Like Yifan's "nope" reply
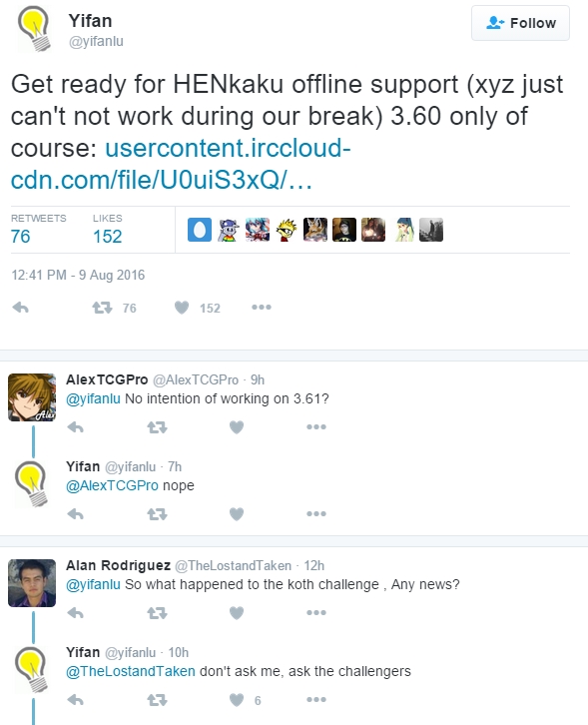This screenshot has width=588, height=725. tap(237, 514)
